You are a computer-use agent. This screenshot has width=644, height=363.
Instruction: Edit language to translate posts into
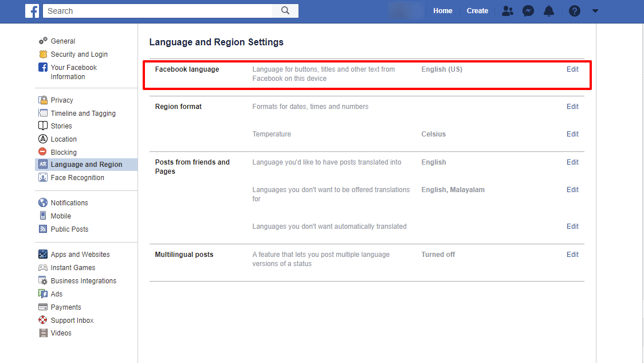click(572, 162)
